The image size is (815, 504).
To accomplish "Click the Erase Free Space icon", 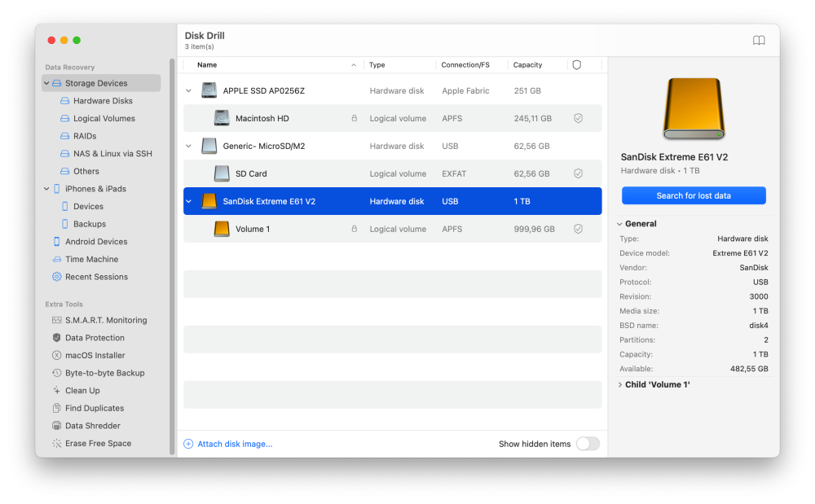I will (57, 443).
